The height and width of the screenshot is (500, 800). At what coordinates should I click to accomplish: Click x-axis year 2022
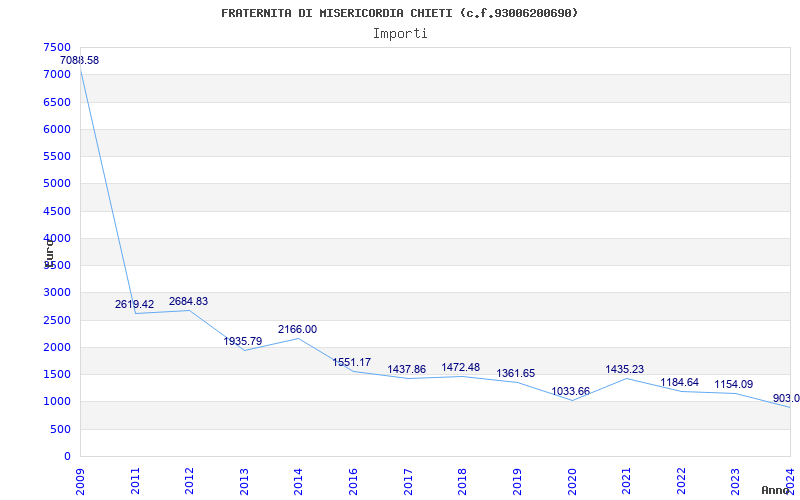[681, 482]
